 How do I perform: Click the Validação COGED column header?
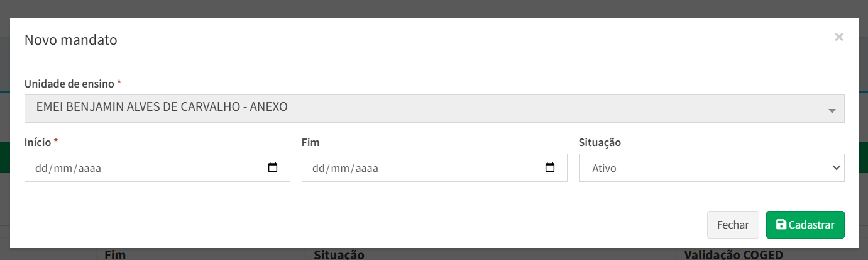click(733, 254)
